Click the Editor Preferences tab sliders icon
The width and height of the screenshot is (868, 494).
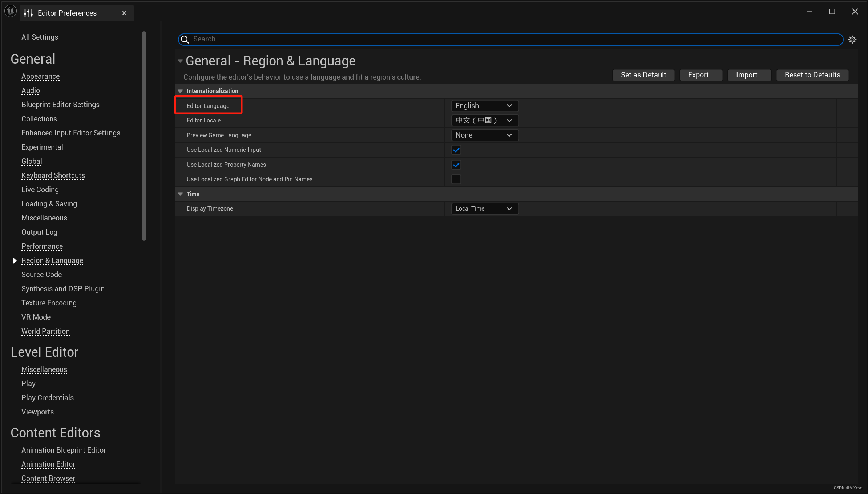coord(28,13)
